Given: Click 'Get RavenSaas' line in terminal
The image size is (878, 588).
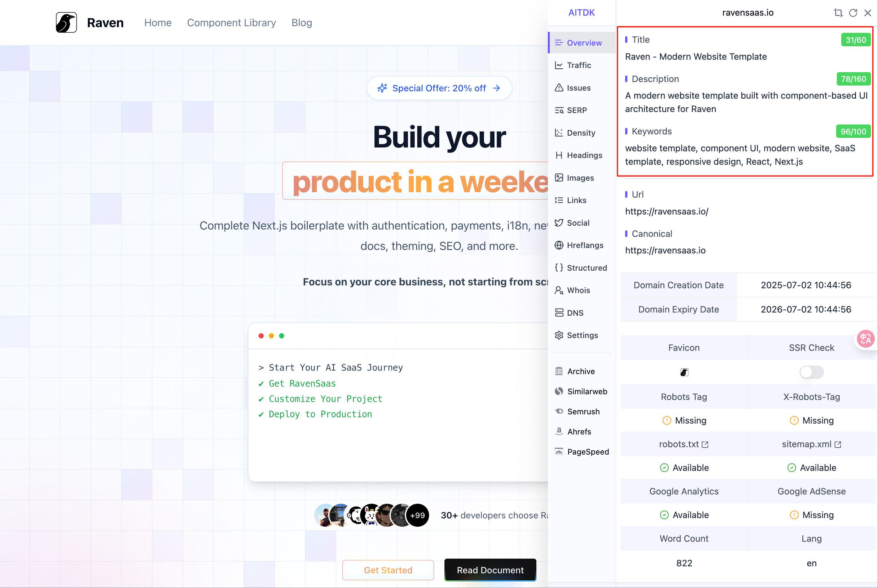Looking at the screenshot, I should click(302, 383).
